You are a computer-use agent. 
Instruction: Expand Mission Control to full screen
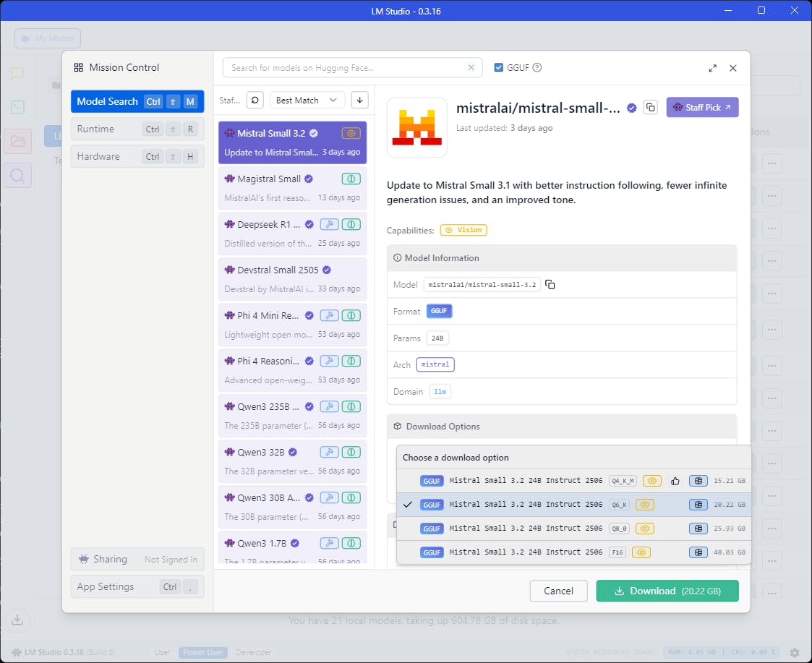(x=712, y=68)
